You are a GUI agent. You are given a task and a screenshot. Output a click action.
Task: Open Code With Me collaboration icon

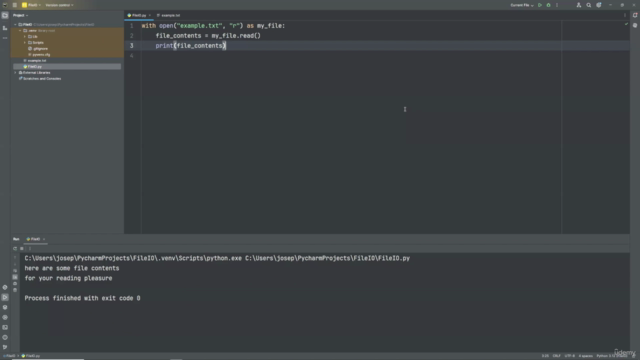[579, 5]
